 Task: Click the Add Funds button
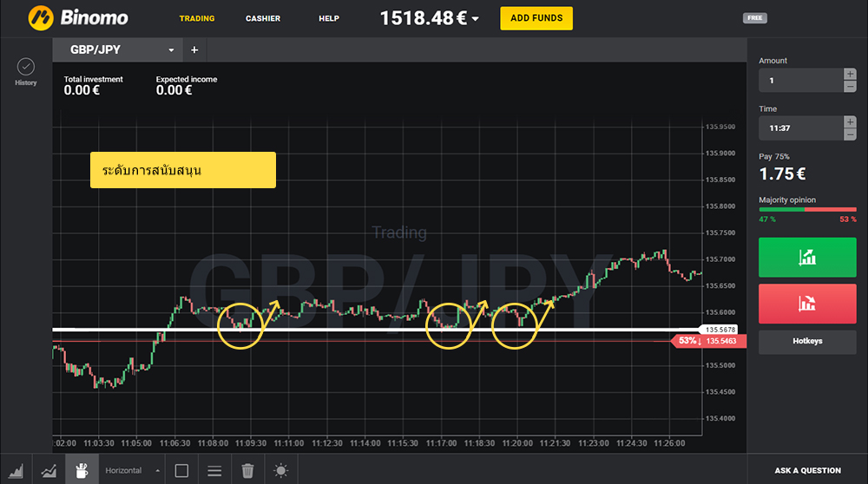click(536, 18)
